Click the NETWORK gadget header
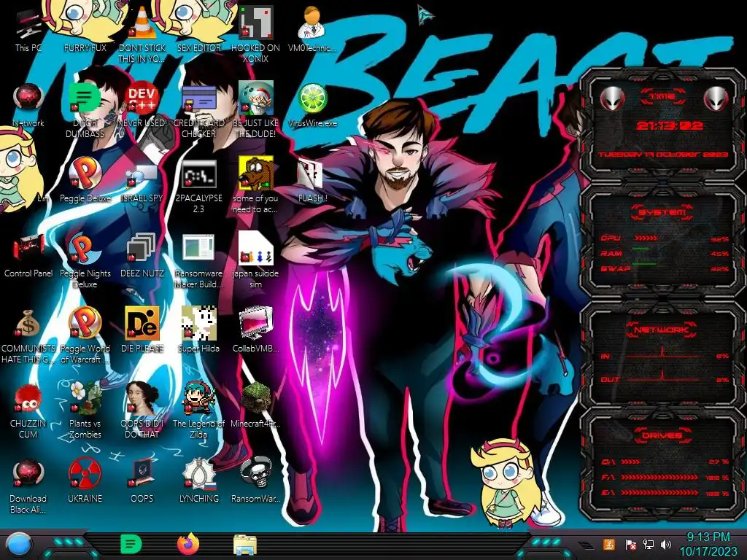The width and height of the screenshot is (747, 560). point(662,330)
